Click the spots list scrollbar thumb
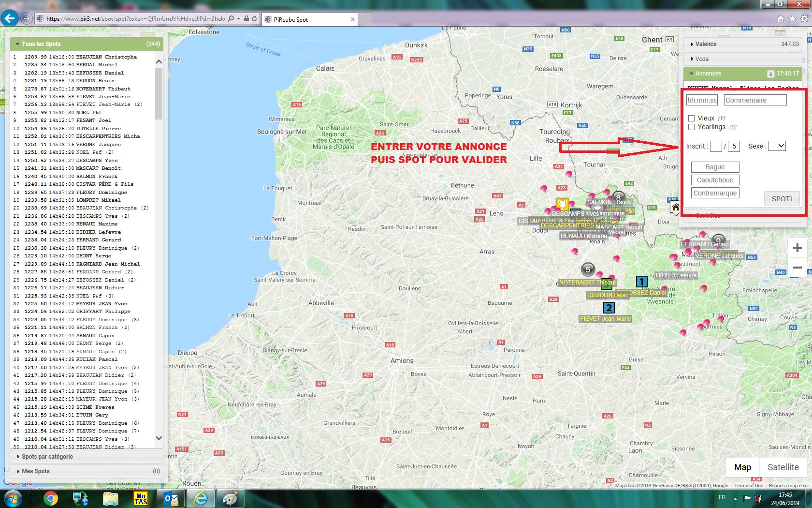 (x=159, y=93)
